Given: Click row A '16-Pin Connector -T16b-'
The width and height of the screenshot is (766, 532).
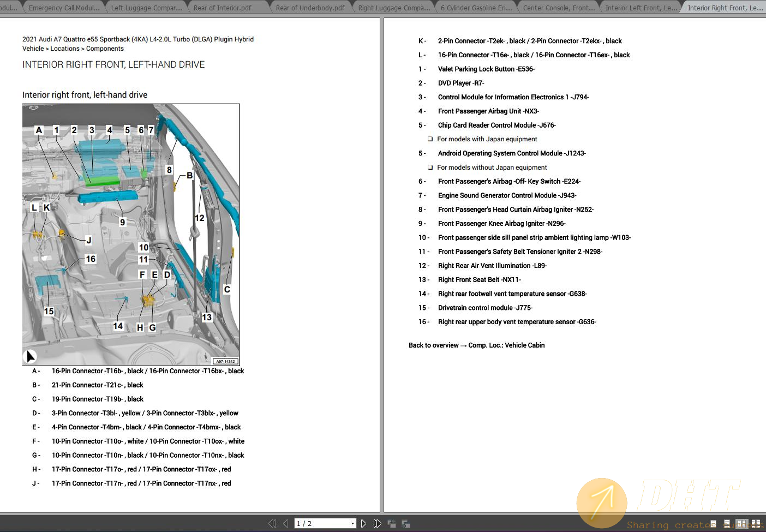Looking at the screenshot, I should pos(138,371).
